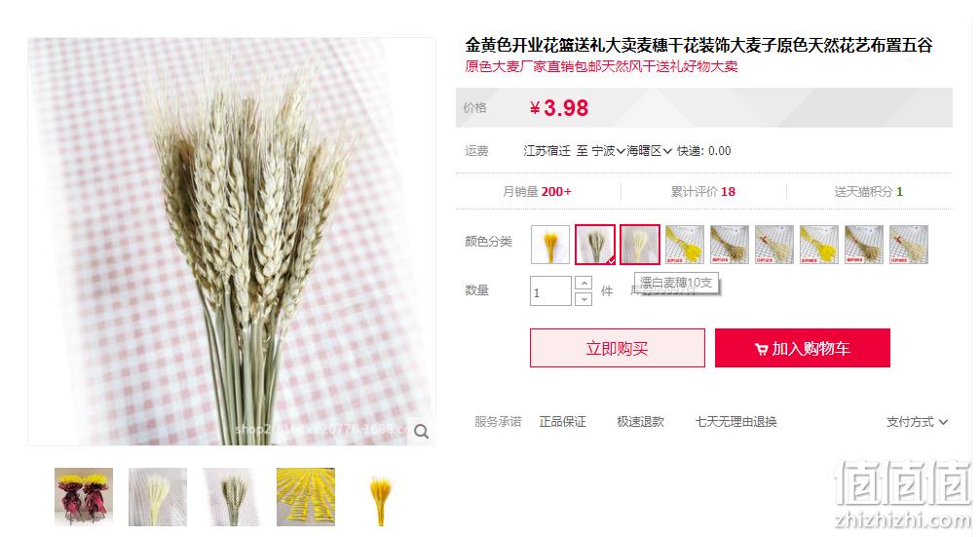Show the red flower basket thumbnail
Image resolution: width=980 pixels, height=537 pixels.
point(84,497)
